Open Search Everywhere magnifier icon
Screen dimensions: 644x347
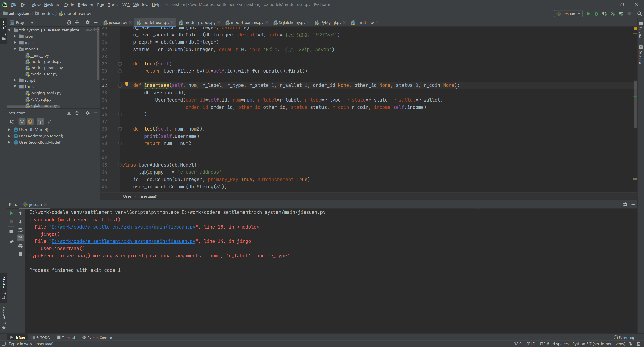pyautogui.click(x=639, y=14)
